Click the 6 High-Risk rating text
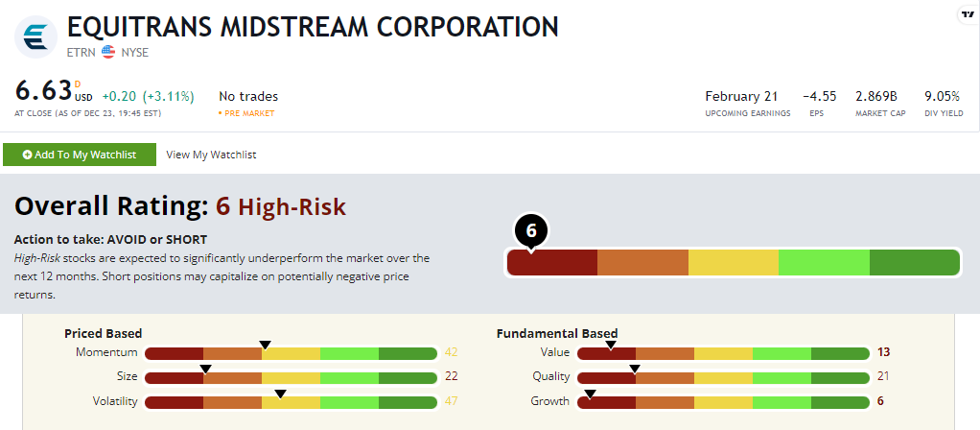The width and height of the screenshot is (980, 430). tap(281, 206)
